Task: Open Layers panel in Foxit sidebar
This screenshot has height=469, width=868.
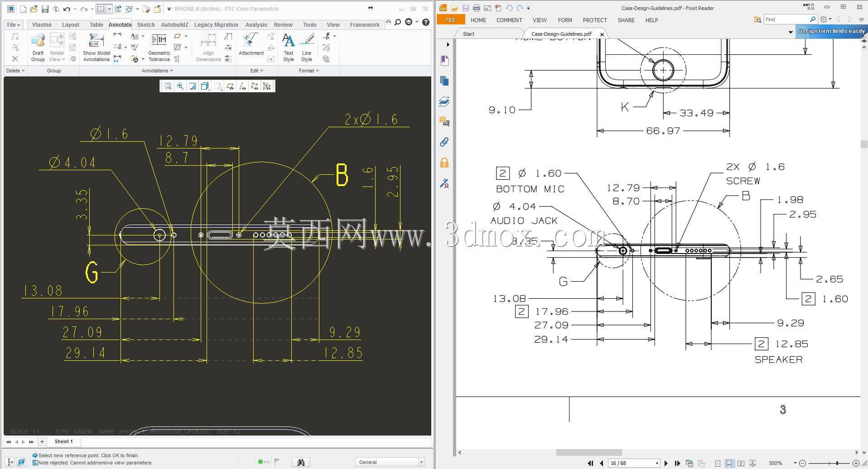Action: point(444,101)
